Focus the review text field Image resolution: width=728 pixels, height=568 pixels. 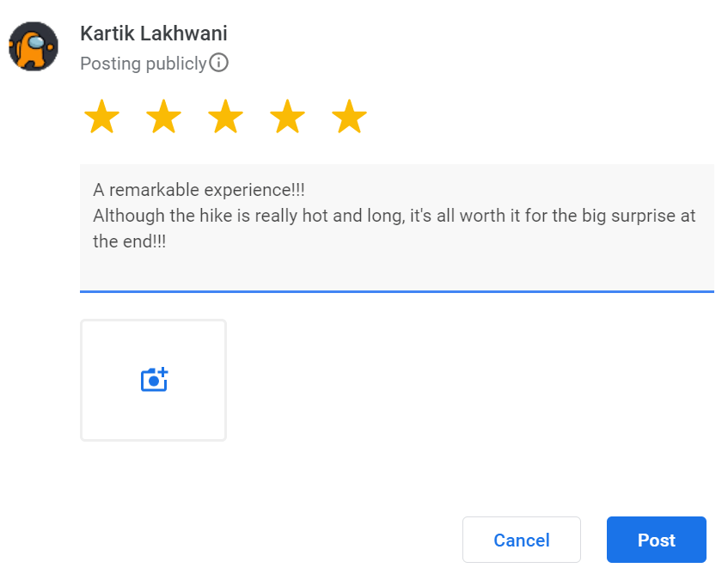coord(396,266)
